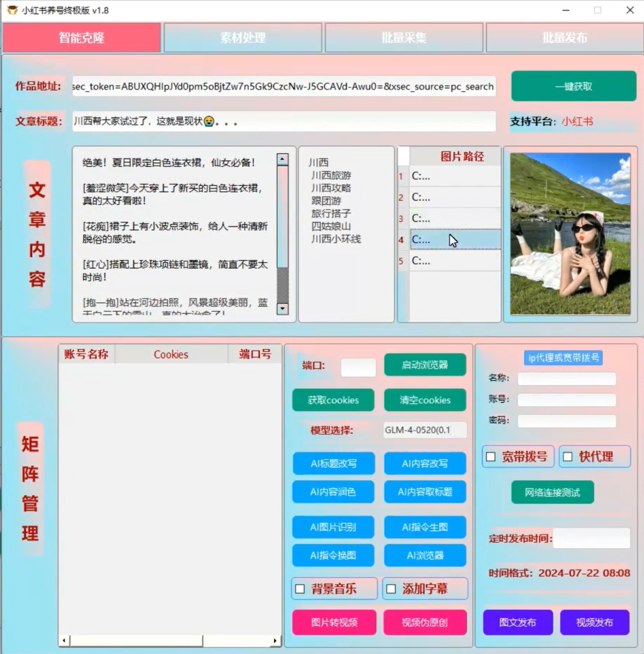Click the 定时发布时间 input field

591,538
